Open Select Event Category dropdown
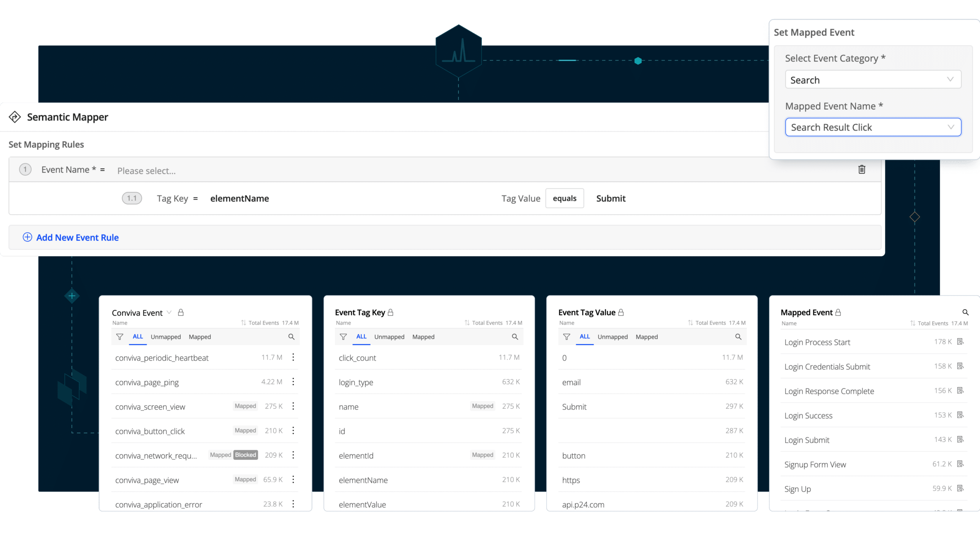 click(873, 80)
